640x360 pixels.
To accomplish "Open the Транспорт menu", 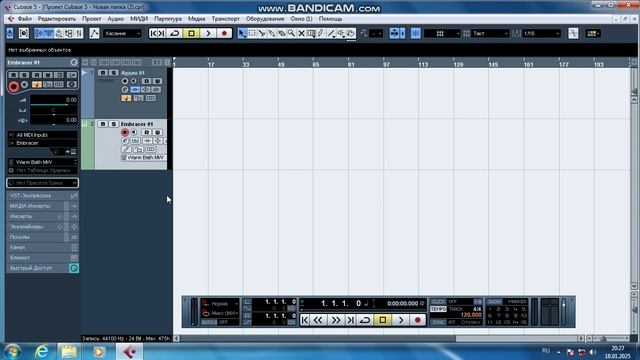I will (226, 19).
